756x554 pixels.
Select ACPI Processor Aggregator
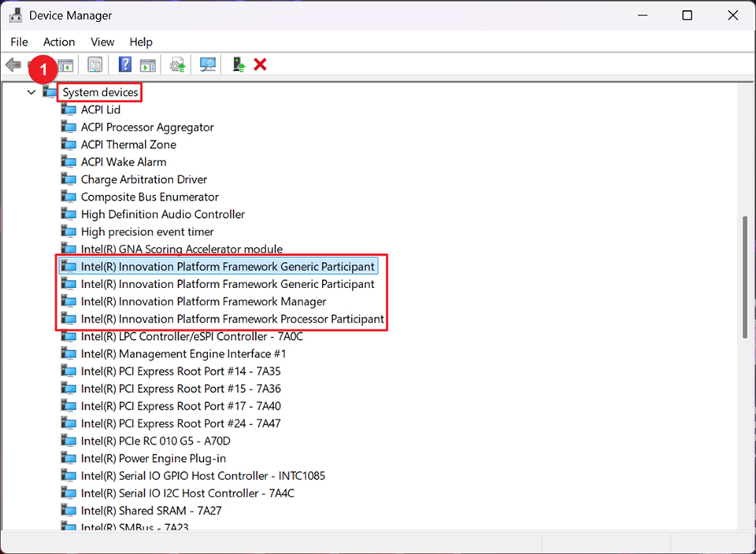tap(147, 127)
